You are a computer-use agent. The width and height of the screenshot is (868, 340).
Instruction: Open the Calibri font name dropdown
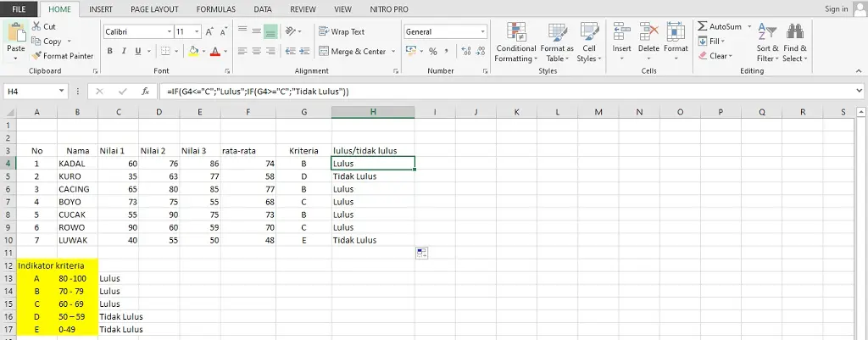click(x=170, y=32)
